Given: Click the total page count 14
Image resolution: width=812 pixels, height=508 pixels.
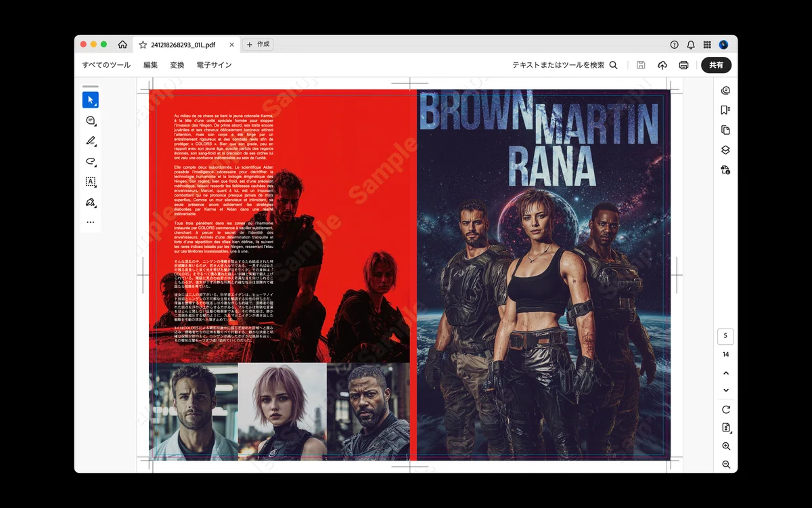Looking at the screenshot, I should [725, 354].
